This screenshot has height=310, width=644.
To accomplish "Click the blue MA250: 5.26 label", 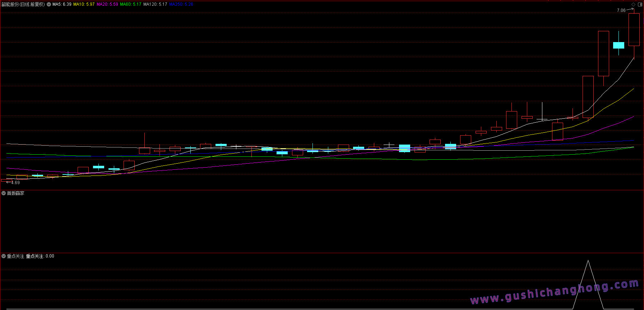I will (181, 4).
